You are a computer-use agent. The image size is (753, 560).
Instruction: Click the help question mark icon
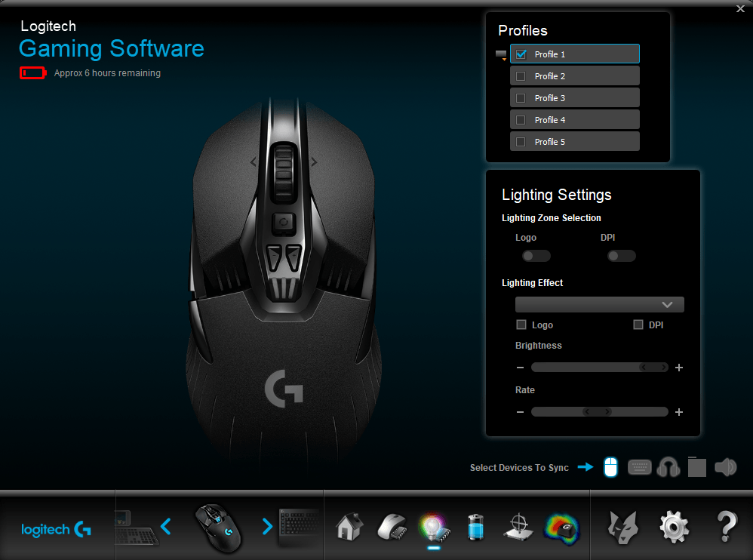pos(726,526)
